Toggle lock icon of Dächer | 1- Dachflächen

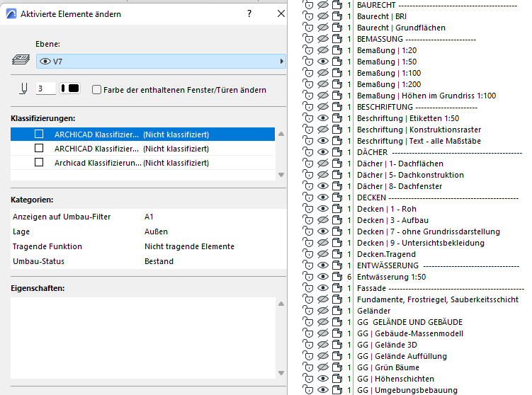[x=308, y=164]
